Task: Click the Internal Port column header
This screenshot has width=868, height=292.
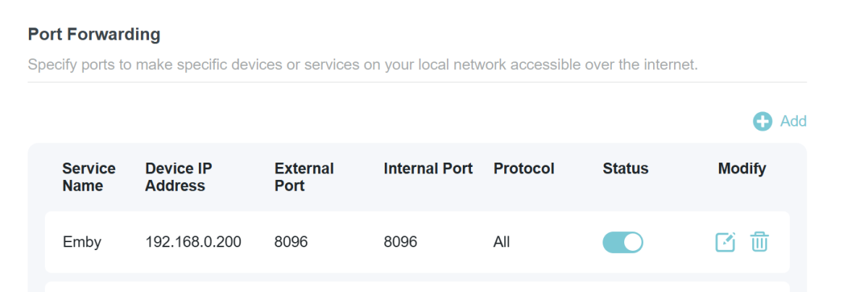Action: (428, 169)
